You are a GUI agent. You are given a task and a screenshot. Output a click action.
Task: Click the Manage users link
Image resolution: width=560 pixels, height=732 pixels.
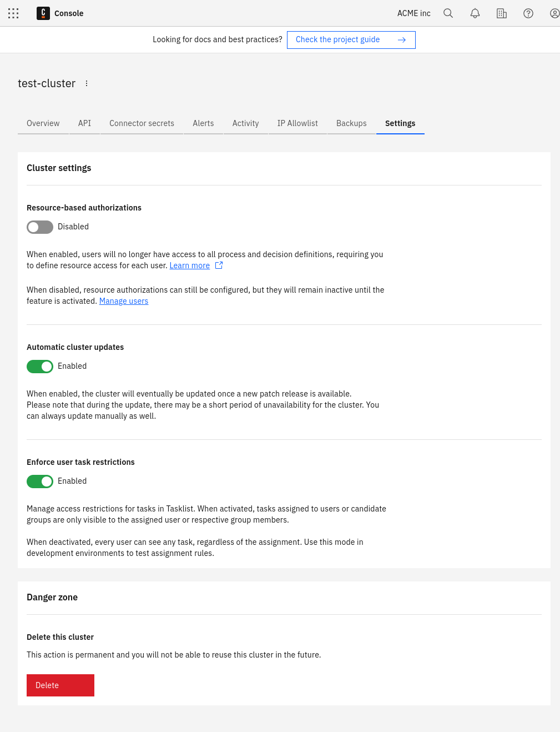(x=123, y=300)
